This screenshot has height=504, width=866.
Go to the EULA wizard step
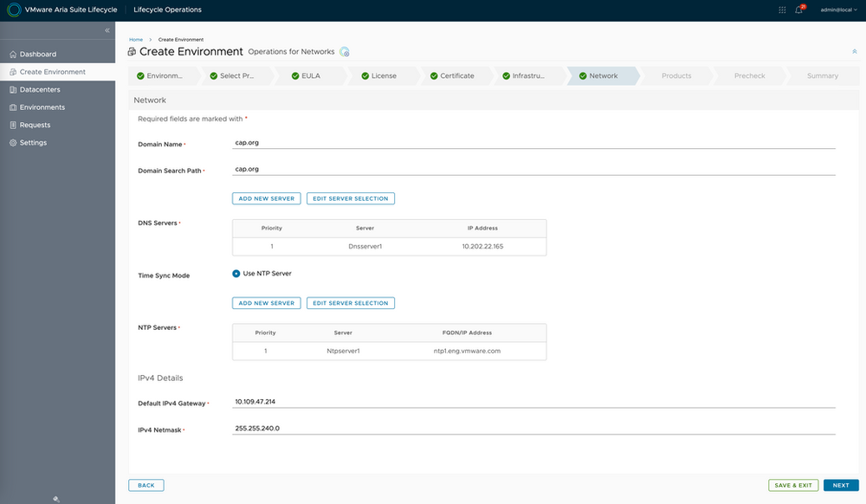[309, 75]
